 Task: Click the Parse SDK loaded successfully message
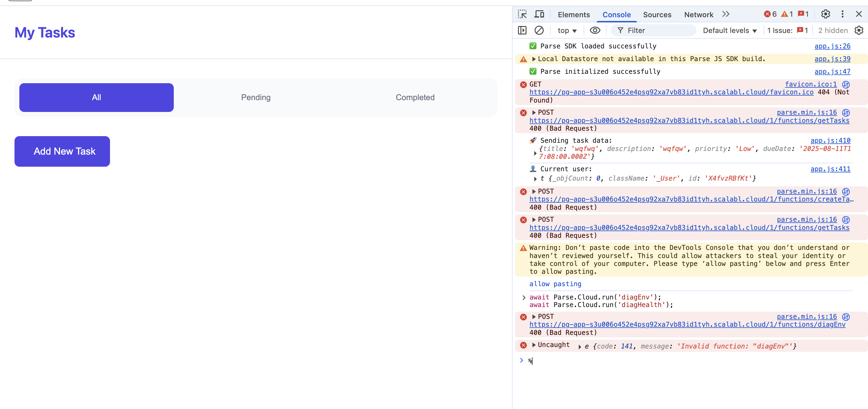click(x=598, y=46)
